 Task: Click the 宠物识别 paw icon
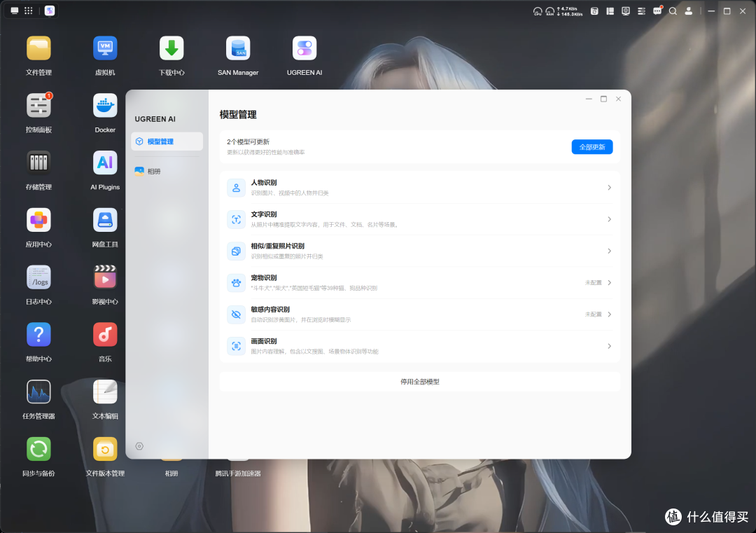click(x=237, y=283)
